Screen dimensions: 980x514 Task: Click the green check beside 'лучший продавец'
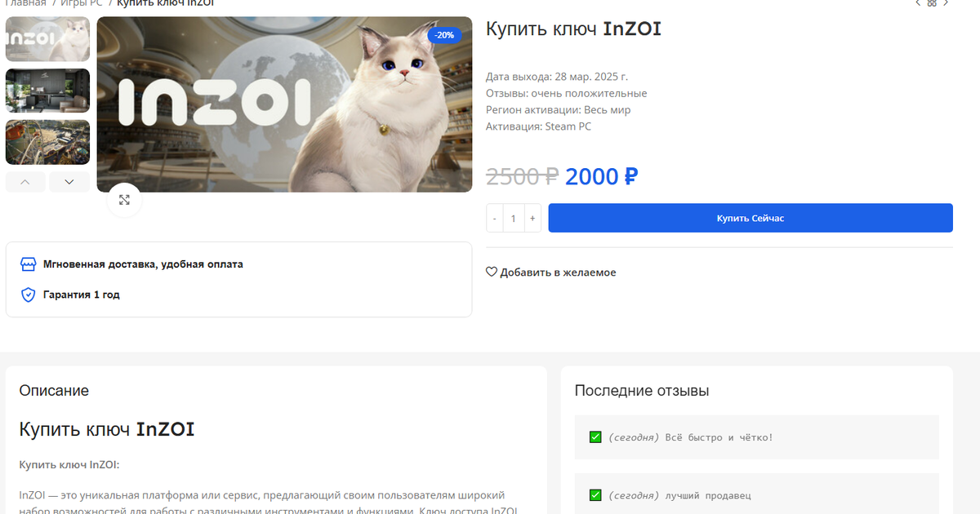[595, 495]
